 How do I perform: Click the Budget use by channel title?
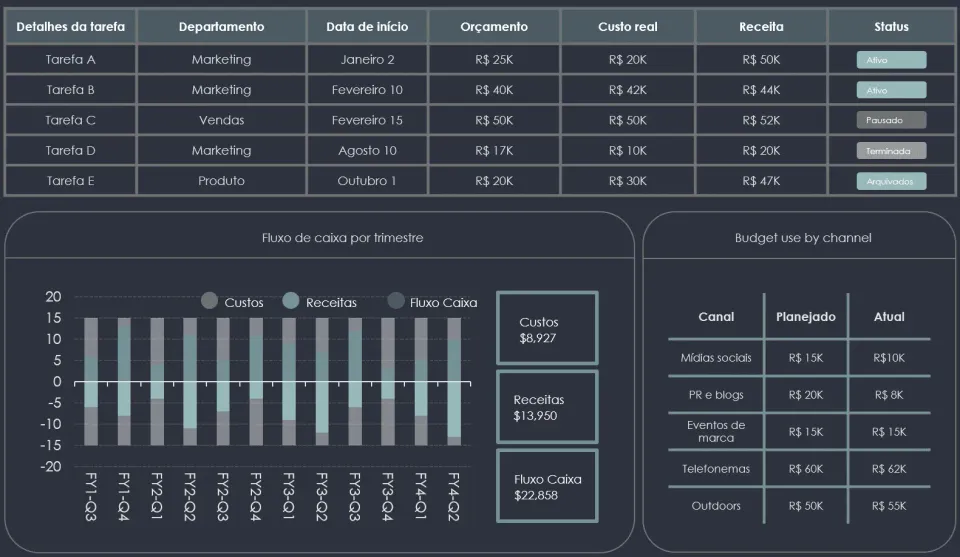coord(803,237)
